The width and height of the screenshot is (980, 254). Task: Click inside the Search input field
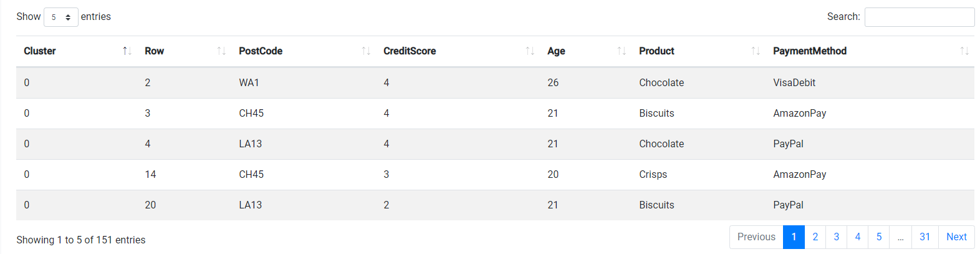click(x=919, y=17)
